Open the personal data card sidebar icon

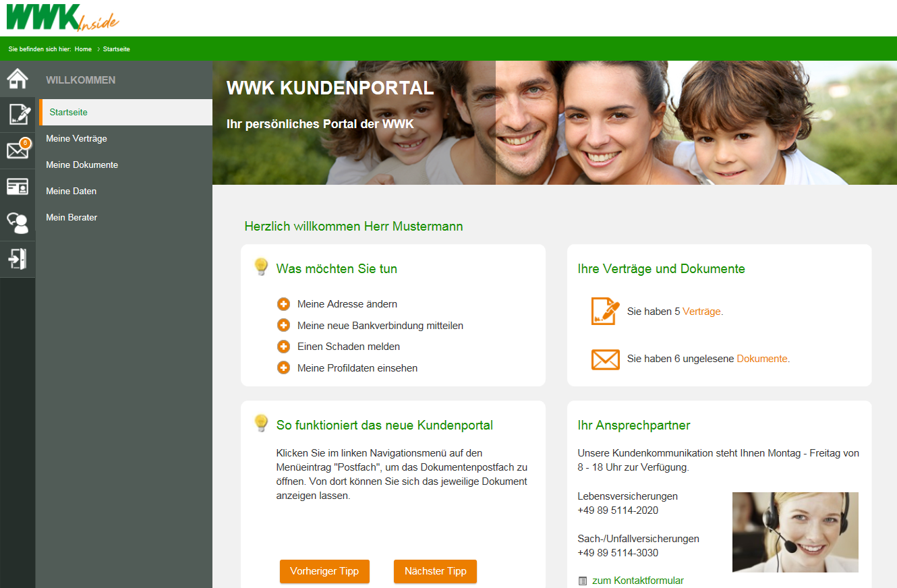point(18,187)
